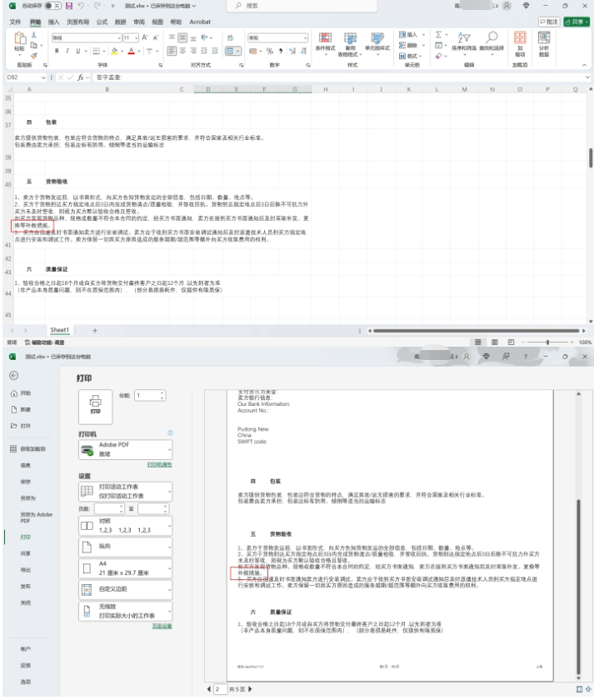This screenshot has width=594, height=700.
Task: Open the File menu tab
Action: click(x=15, y=22)
